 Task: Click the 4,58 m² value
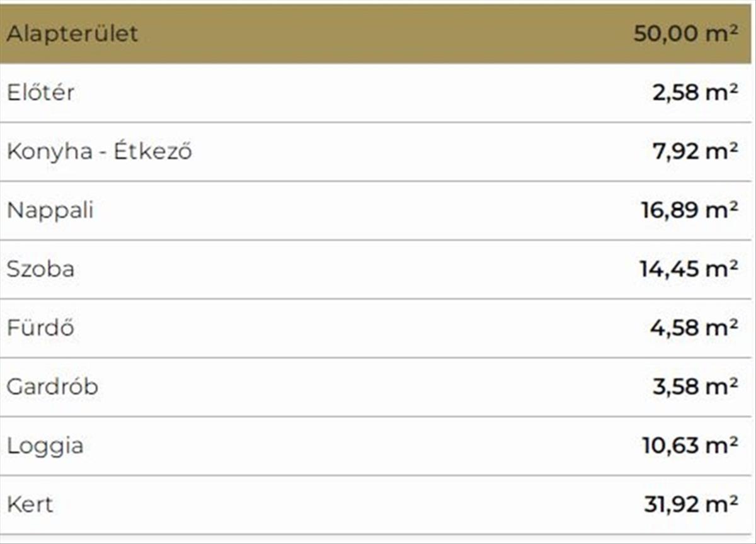tap(694, 328)
